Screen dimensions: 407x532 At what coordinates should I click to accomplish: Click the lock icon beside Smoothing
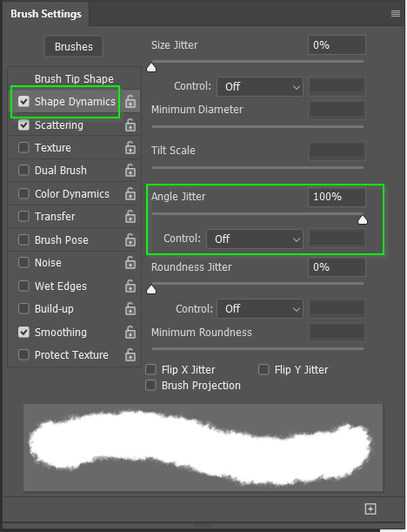point(130,332)
